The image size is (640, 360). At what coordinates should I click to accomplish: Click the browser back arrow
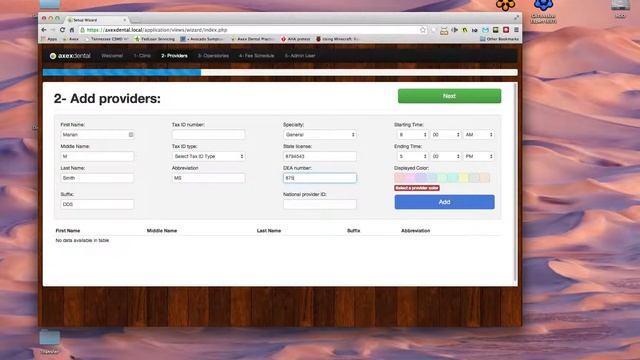point(44,30)
